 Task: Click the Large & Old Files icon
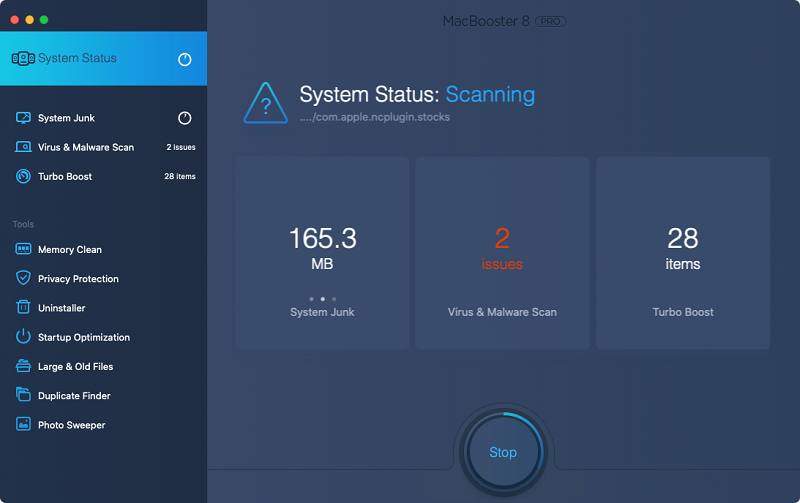23,366
